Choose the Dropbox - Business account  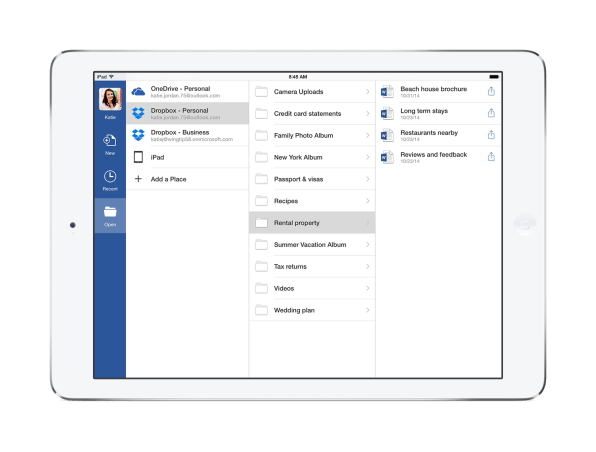[x=187, y=135]
